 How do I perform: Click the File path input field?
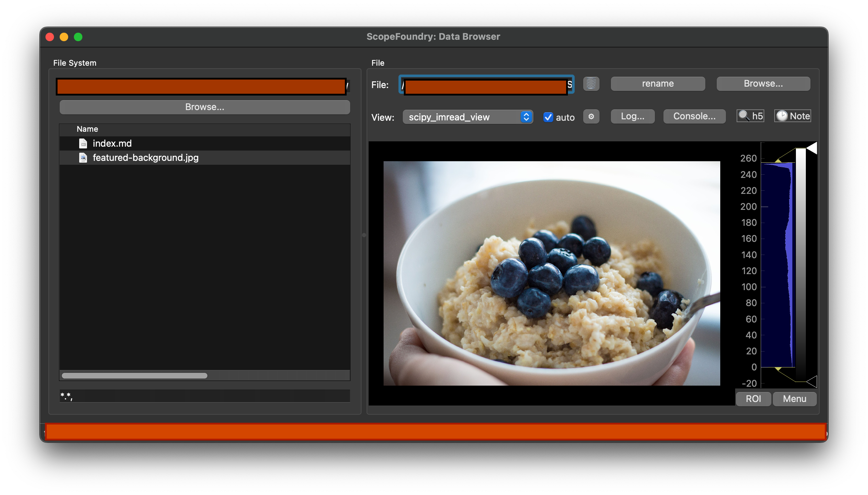486,85
